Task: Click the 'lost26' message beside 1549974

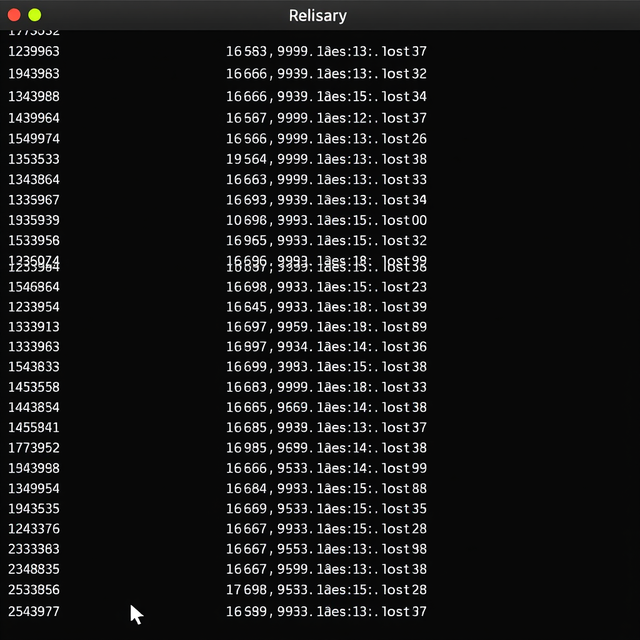Action: 404,139
